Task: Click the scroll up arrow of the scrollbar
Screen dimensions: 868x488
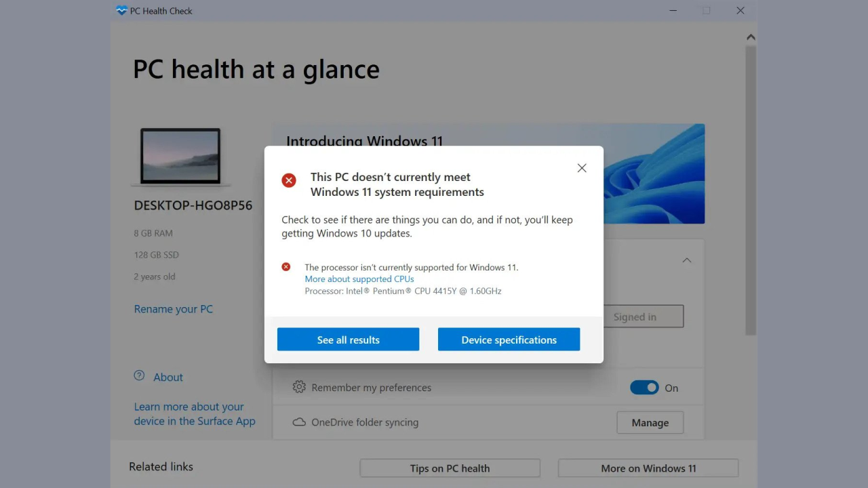Action: (751, 37)
